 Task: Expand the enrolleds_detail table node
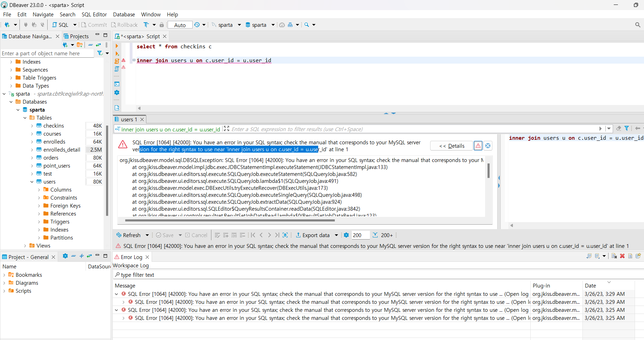pyautogui.click(x=32, y=150)
